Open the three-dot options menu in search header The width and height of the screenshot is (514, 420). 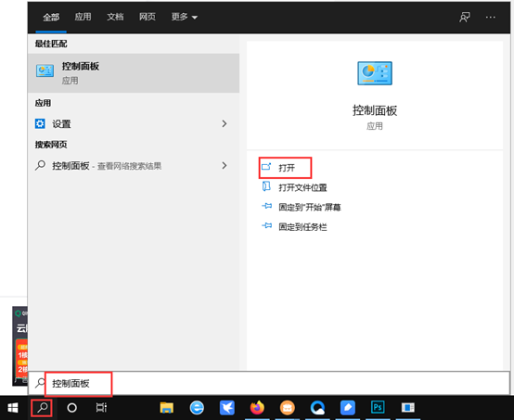(491, 17)
